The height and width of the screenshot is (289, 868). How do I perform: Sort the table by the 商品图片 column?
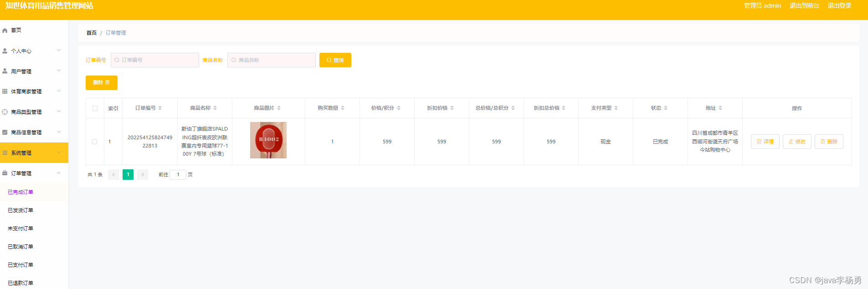click(279, 108)
